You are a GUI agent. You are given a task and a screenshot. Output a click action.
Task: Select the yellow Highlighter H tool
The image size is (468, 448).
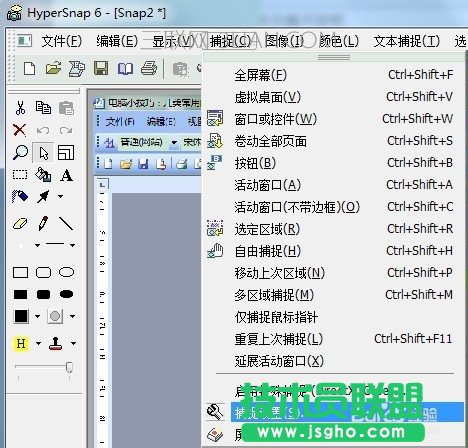coord(21,343)
